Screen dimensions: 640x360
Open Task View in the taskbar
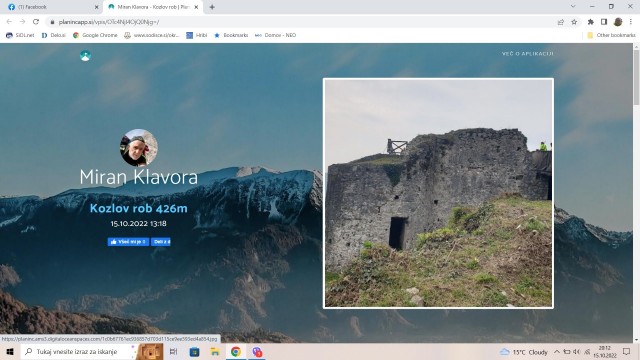[173, 351]
